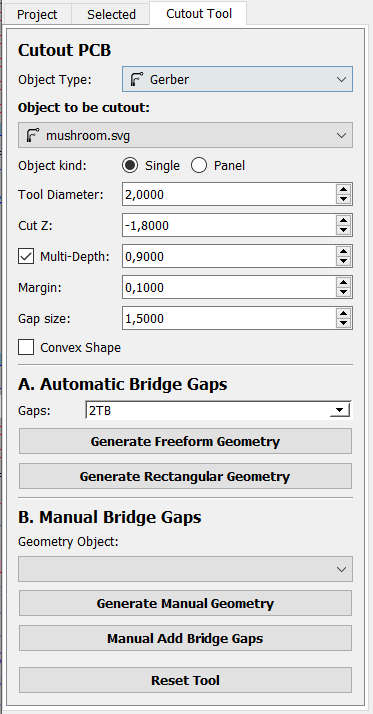Switch to the Project tab

(x=37, y=15)
